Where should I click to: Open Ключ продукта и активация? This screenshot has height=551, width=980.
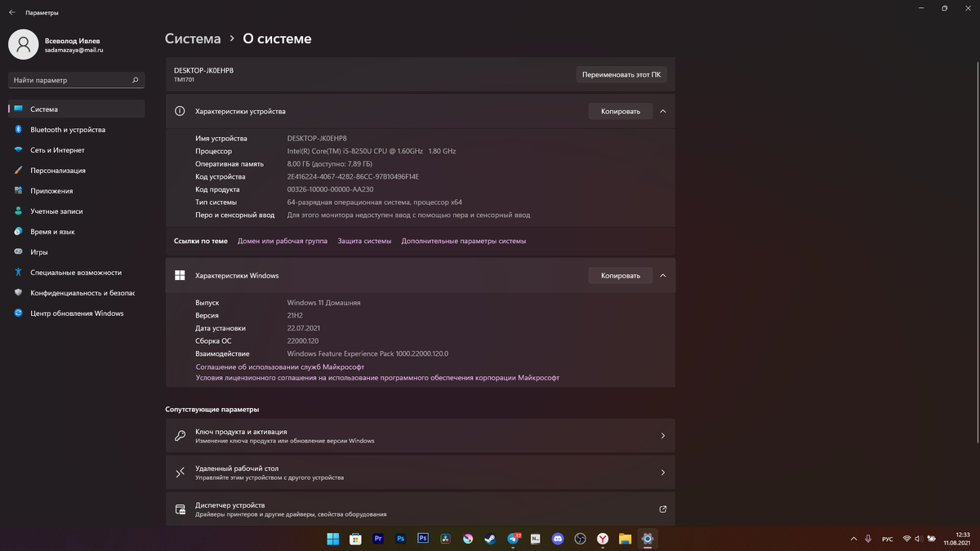tap(420, 436)
